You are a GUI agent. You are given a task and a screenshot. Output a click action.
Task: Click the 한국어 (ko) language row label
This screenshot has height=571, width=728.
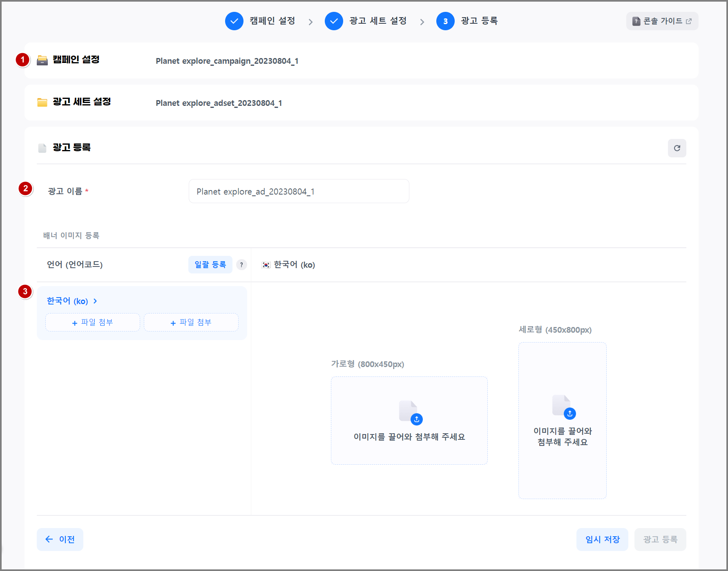67,301
